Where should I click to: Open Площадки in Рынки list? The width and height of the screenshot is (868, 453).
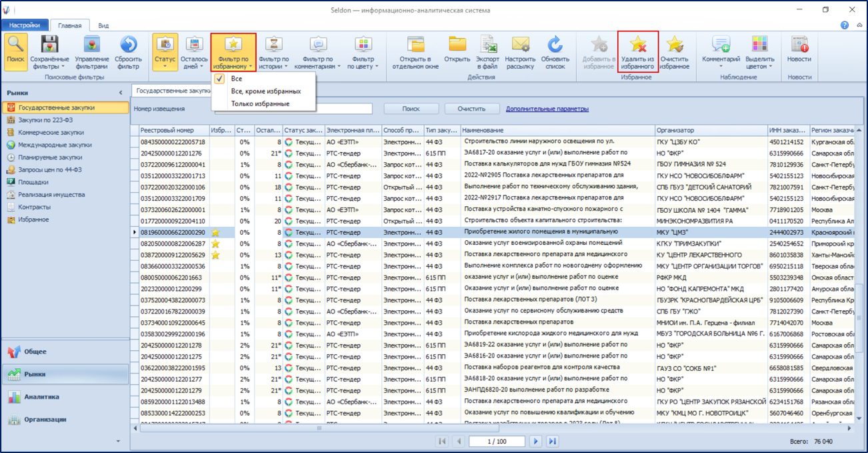click(65, 182)
